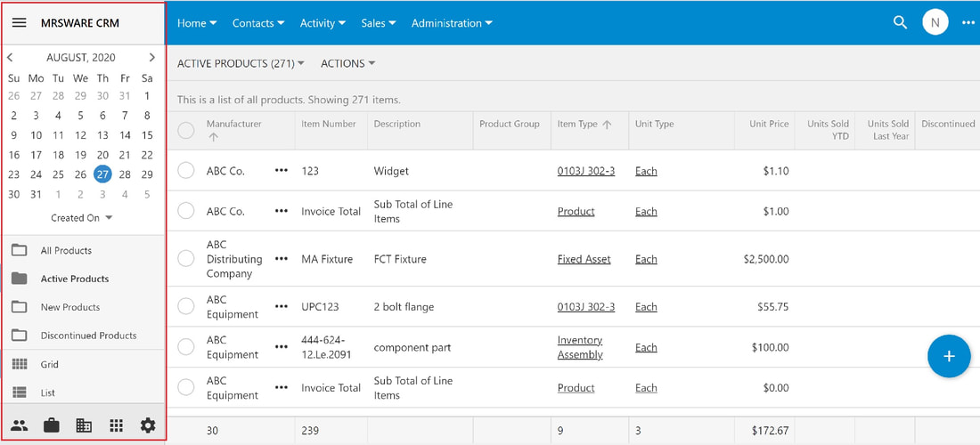Click the briefcase icon in sidebar footer
Image resolution: width=980 pixels, height=445 pixels.
(52, 425)
